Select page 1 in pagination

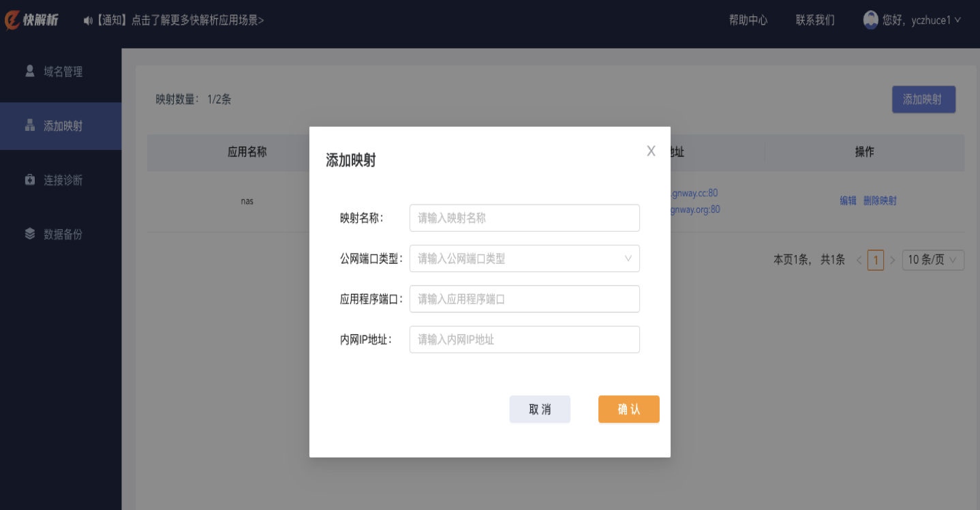(x=875, y=260)
